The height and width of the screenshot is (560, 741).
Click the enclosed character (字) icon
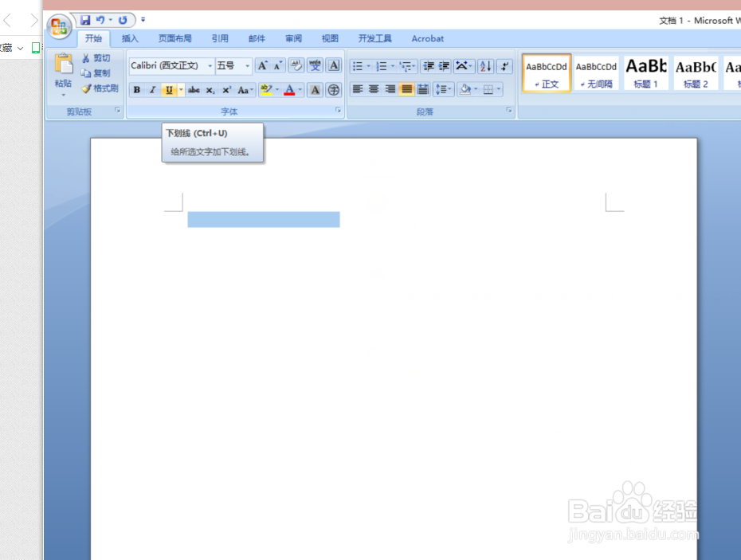334,90
